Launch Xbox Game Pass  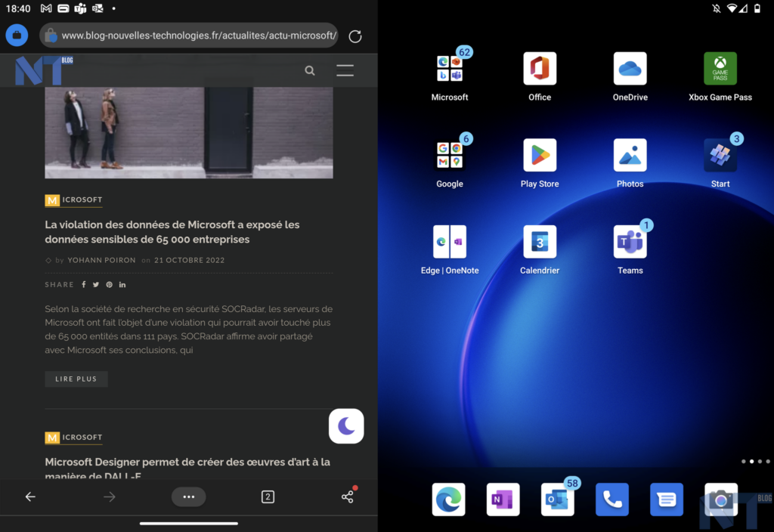[x=720, y=69]
